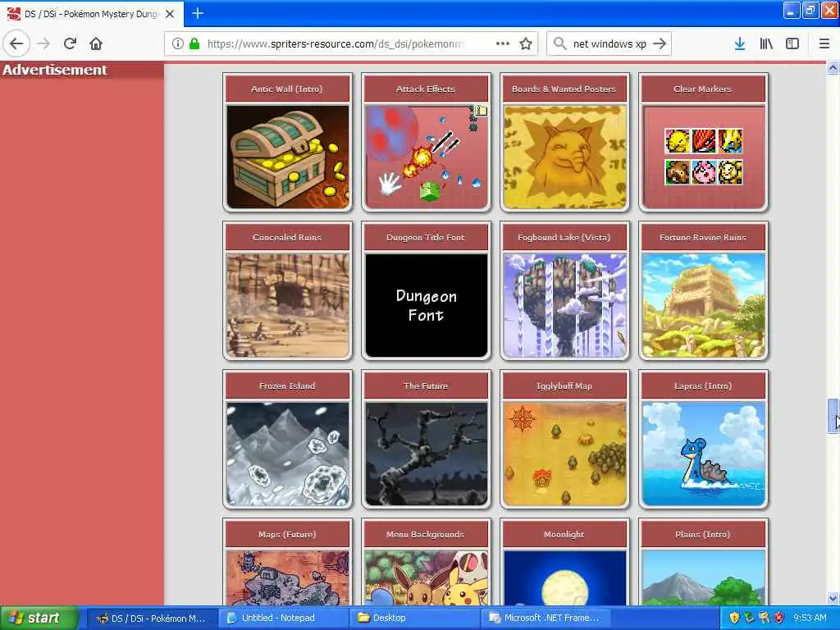Click the vertical scrollbar thumb
The height and width of the screenshot is (630, 840).
[833, 416]
